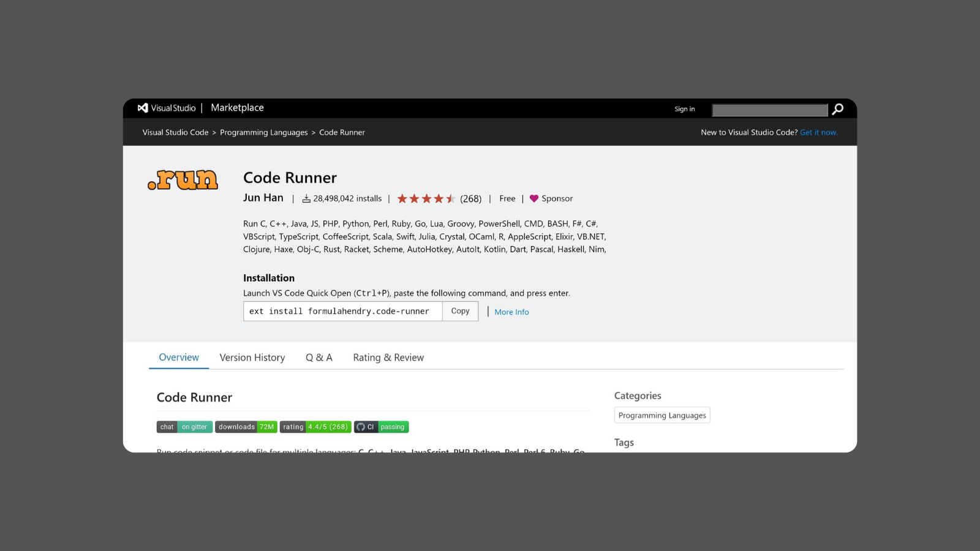Click the Sign in link

685,109
